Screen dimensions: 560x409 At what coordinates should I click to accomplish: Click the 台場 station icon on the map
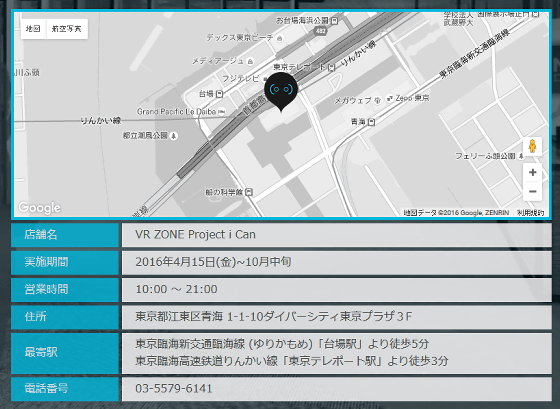pos(220,94)
